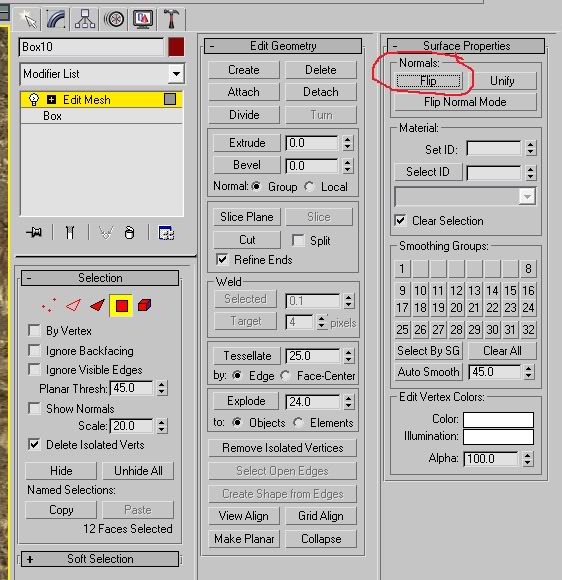Toggle Edit Mesh lightbulb visibility
562x580 pixels.
click(x=34, y=100)
